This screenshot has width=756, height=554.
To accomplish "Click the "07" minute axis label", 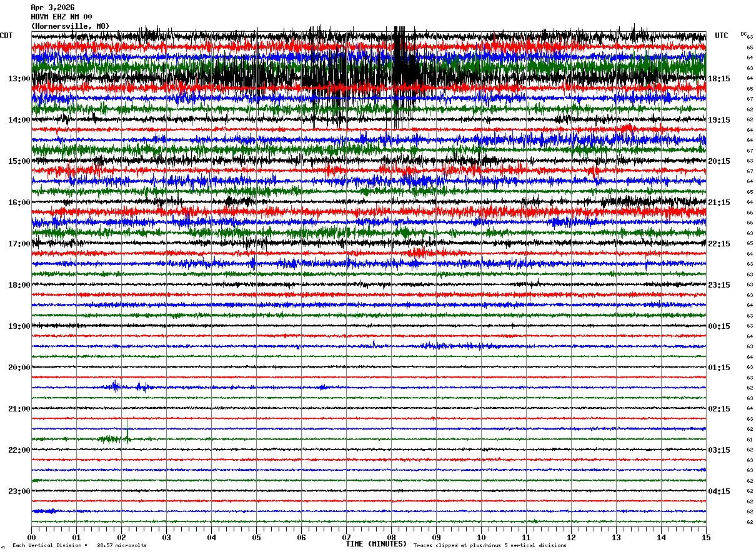I will pyautogui.click(x=346, y=537).
